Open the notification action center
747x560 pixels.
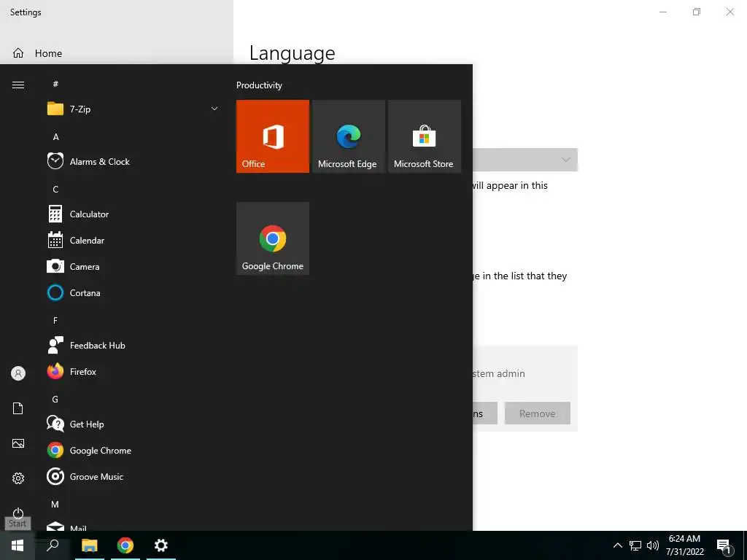tap(724, 546)
